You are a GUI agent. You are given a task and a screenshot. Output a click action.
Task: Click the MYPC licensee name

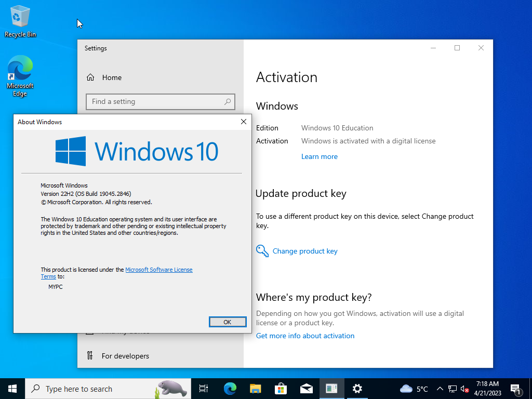point(56,287)
